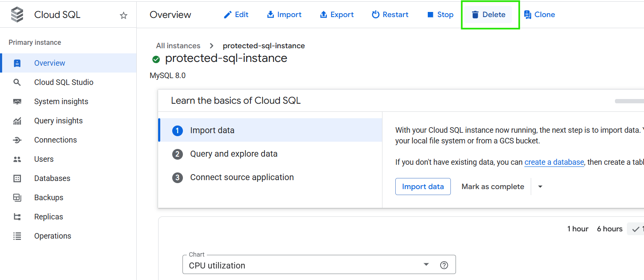Choose the 1 hour time range

[x=578, y=229]
